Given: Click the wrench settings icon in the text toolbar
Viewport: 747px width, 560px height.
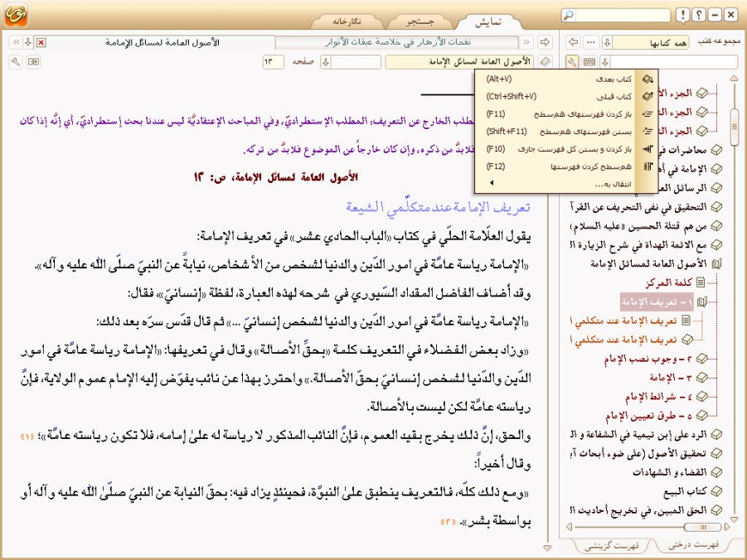Looking at the screenshot, I should (16, 61).
